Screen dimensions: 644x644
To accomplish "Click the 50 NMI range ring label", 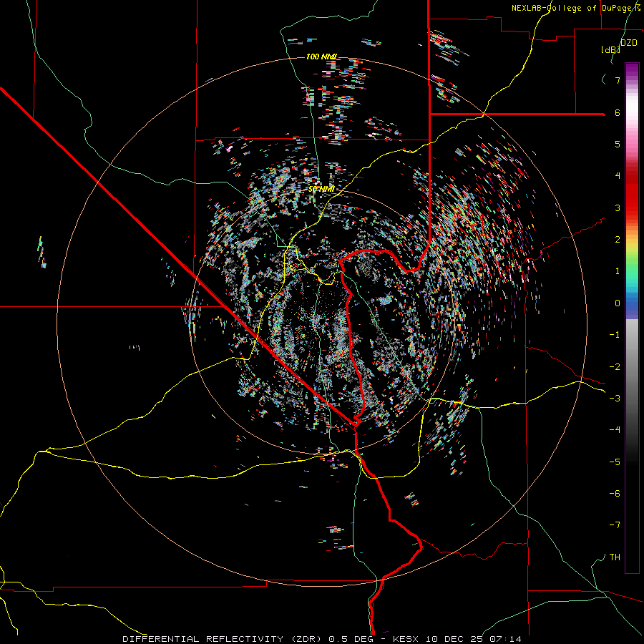I will point(321,190).
